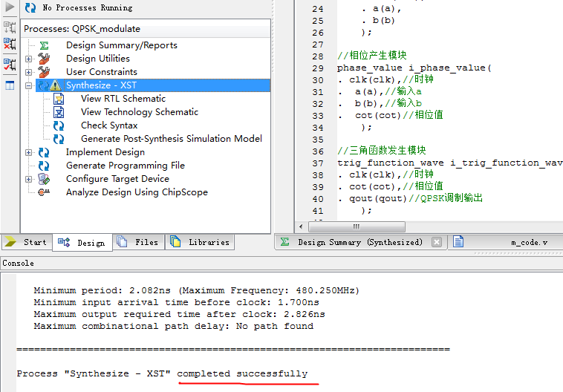563x392 pixels.
Task: Click code line 29 phase_value instantiation
Action: click(x=414, y=68)
